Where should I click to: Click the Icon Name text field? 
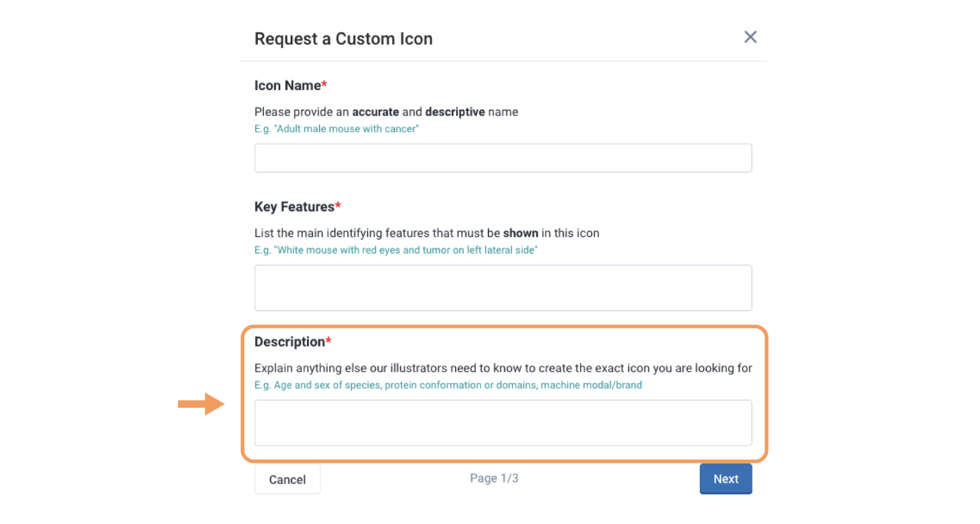503,158
